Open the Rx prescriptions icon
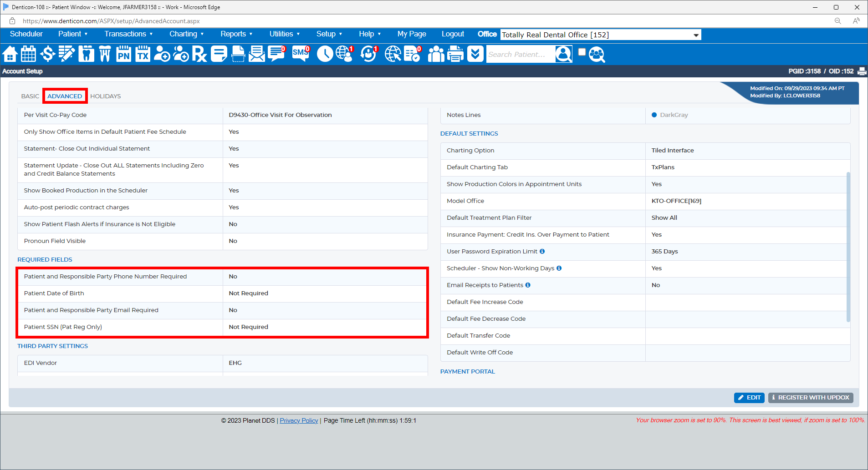The width and height of the screenshot is (868, 470). pyautogui.click(x=199, y=54)
